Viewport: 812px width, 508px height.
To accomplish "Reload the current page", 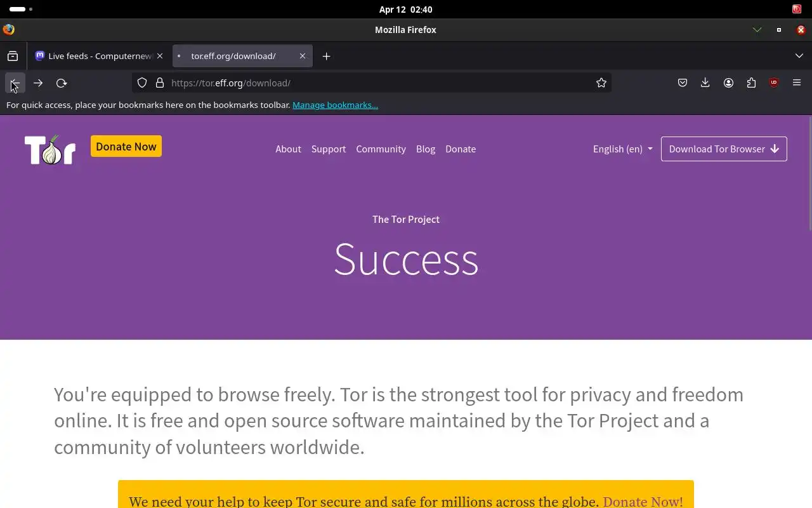I will click(x=62, y=83).
